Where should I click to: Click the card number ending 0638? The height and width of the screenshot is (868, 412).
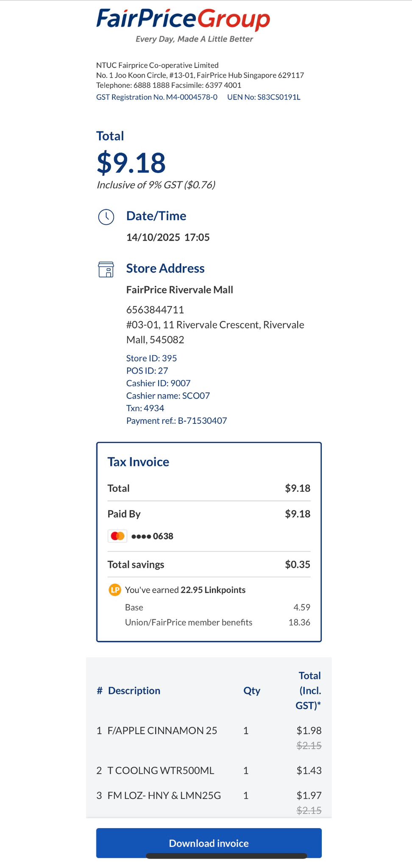click(152, 536)
